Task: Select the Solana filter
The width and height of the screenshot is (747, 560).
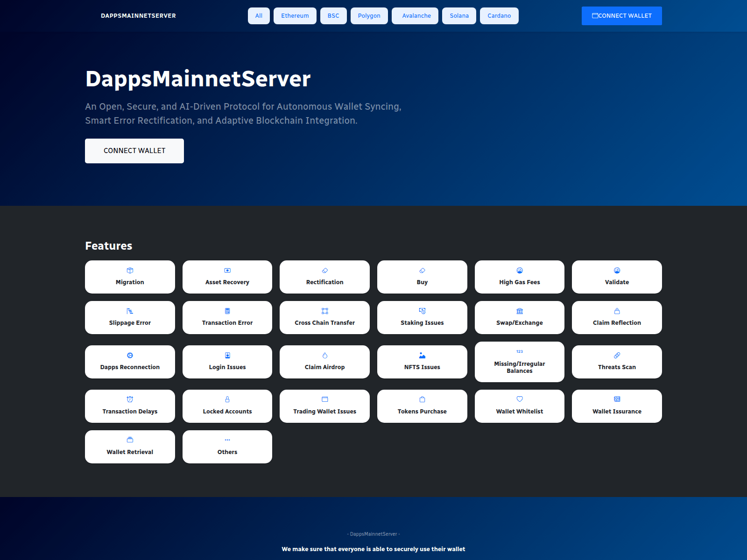Action: pos(459,16)
